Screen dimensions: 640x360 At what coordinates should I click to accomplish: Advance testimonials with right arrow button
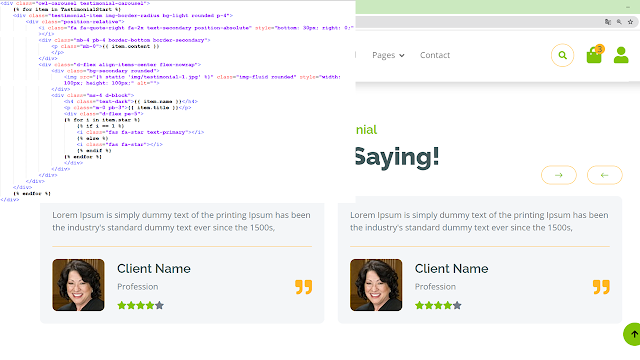click(559, 175)
